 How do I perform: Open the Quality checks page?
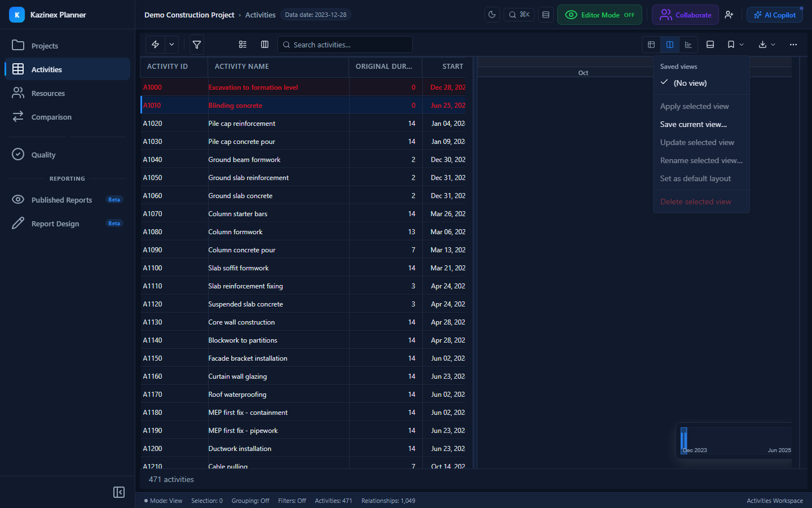68,155
